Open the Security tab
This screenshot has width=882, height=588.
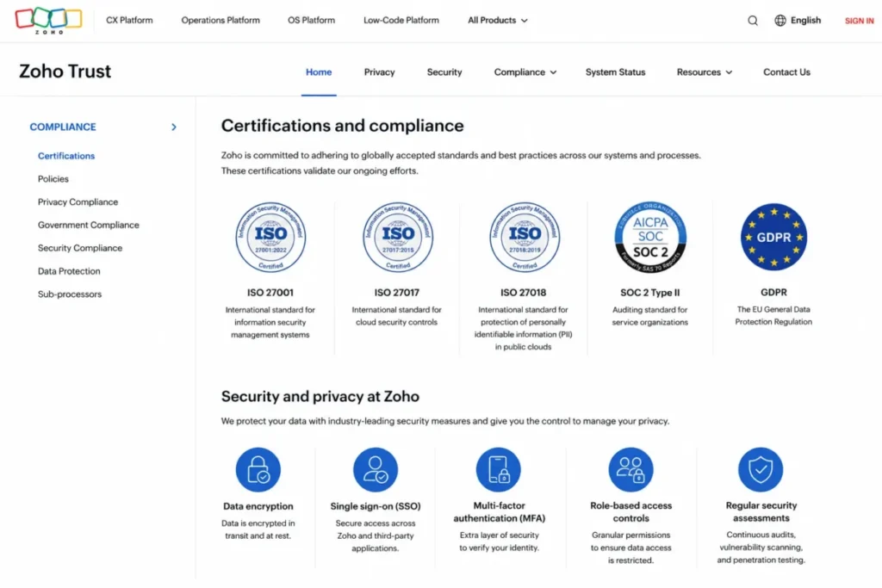(444, 72)
